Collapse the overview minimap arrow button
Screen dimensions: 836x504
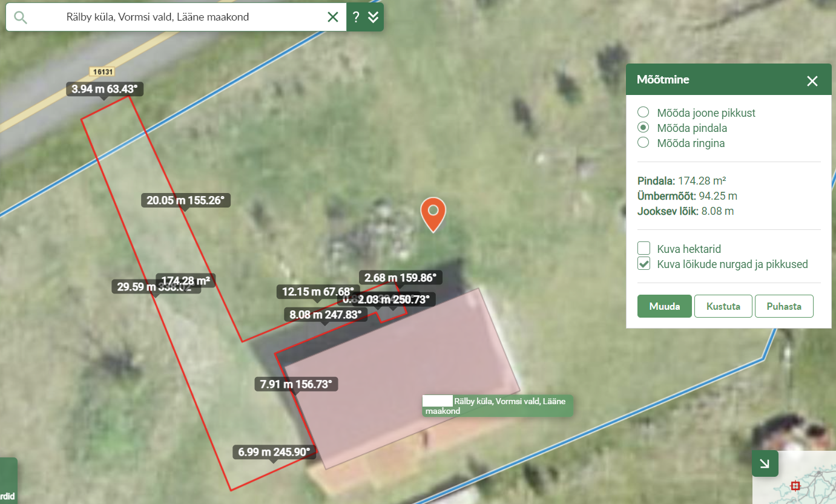point(765,463)
